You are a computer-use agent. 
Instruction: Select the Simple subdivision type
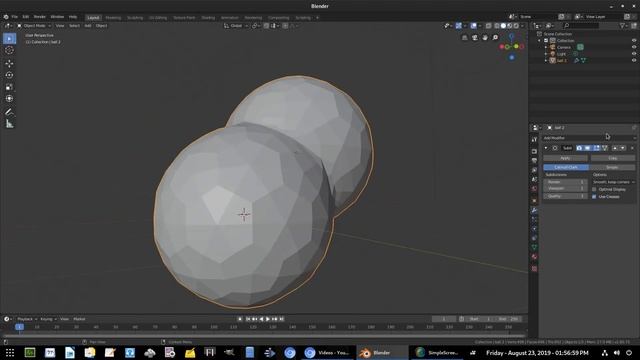[612, 167]
